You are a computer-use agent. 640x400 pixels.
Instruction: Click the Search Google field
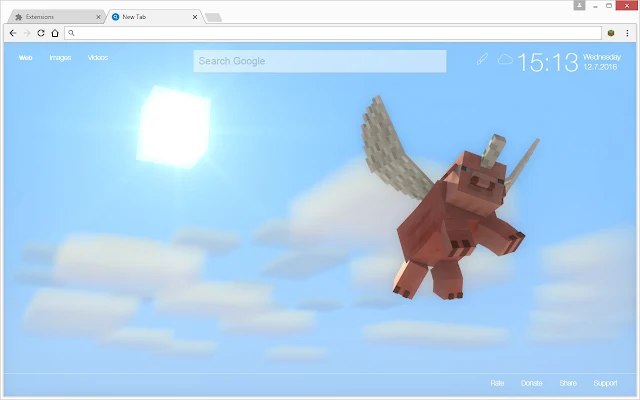click(320, 61)
